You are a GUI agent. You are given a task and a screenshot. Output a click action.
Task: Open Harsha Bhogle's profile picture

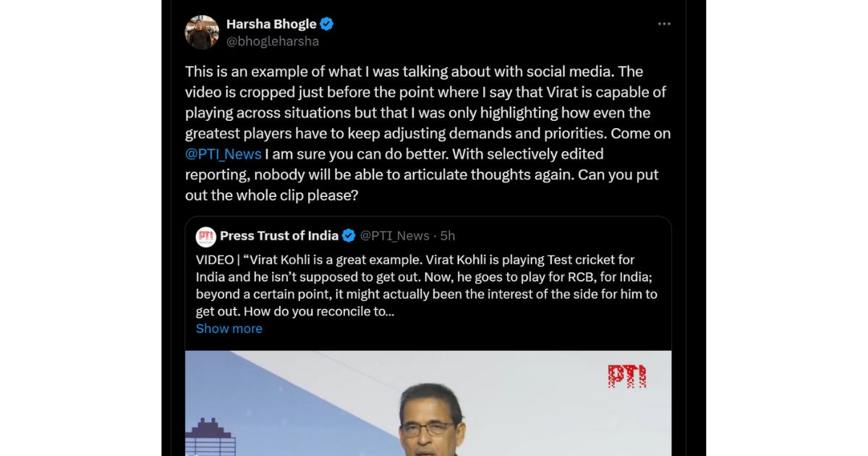click(x=202, y=33)
